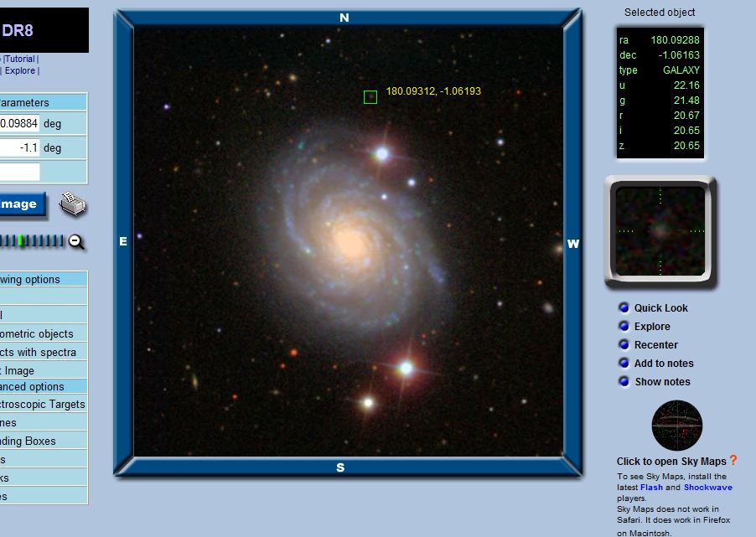Click the Spectroscopic Targets option
Viewport: 756px width, 537px height.
tap(44, 404)
